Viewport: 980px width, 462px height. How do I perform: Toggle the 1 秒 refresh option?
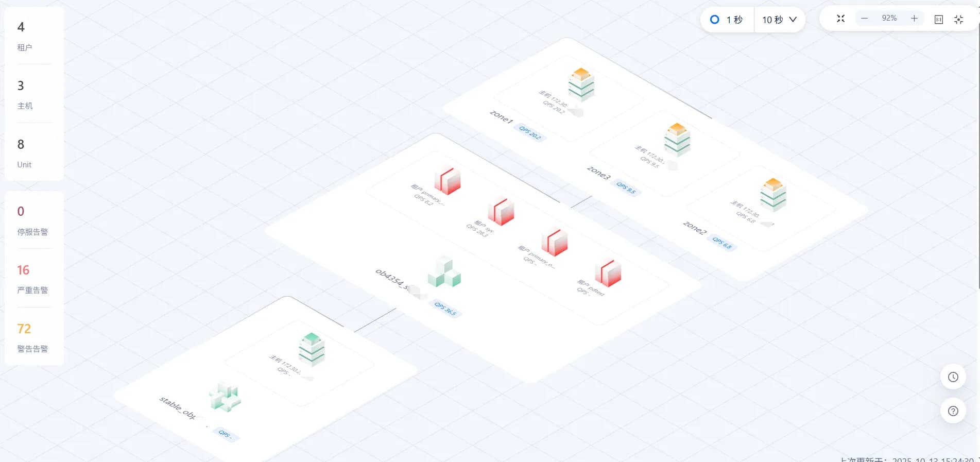click(x=727, y=20)
